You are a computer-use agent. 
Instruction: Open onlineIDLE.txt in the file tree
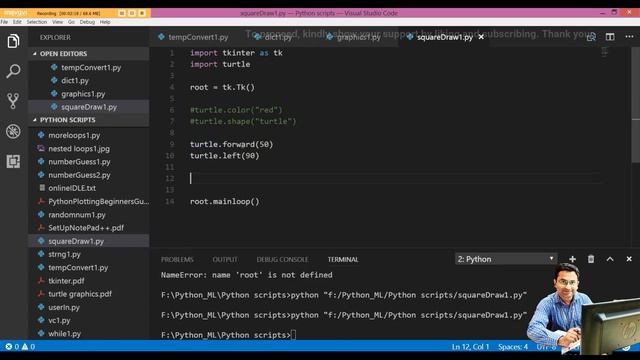point(89,188)
